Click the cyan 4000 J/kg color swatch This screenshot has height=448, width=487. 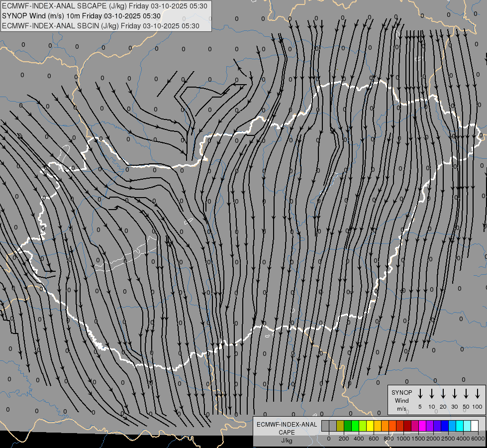click(x=460, y=426)
